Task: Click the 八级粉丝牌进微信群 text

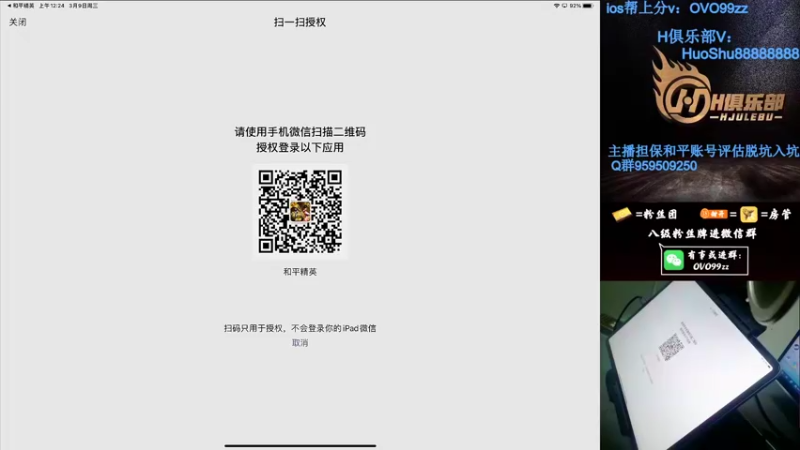Action: point(702,234)
